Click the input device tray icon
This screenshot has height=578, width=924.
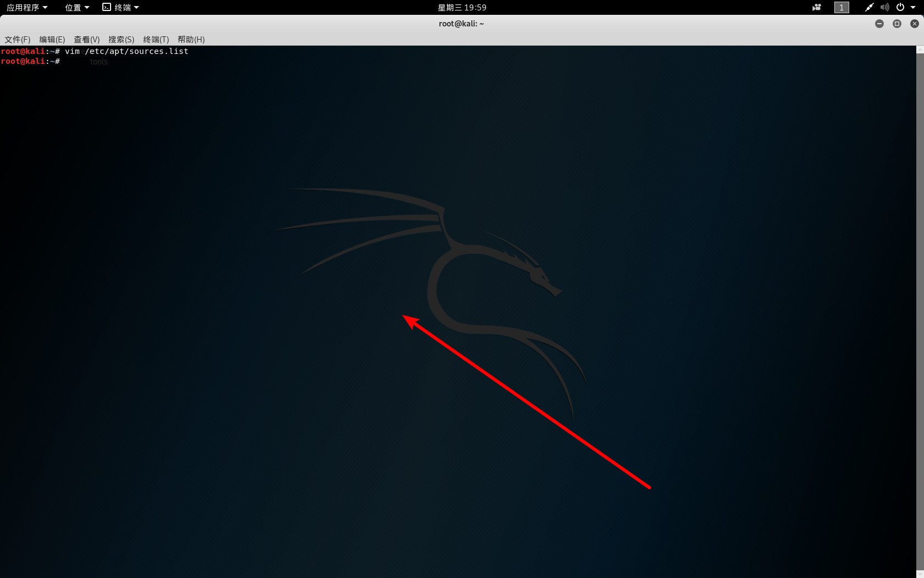(868, 7)
